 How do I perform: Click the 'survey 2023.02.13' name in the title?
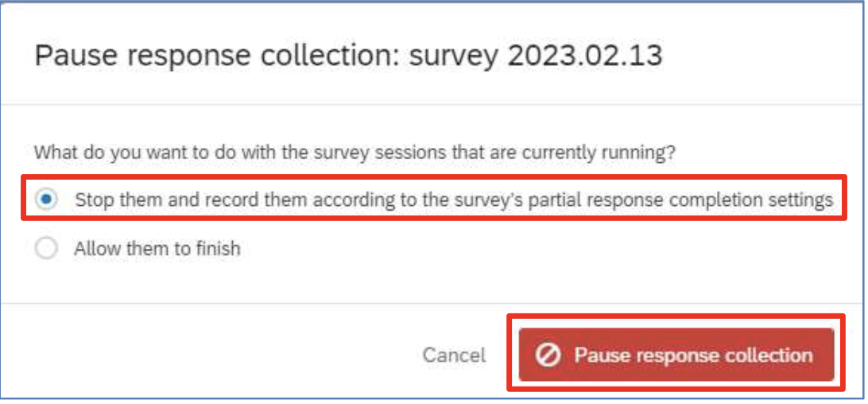pyautogui.click(x=535, y=56)
